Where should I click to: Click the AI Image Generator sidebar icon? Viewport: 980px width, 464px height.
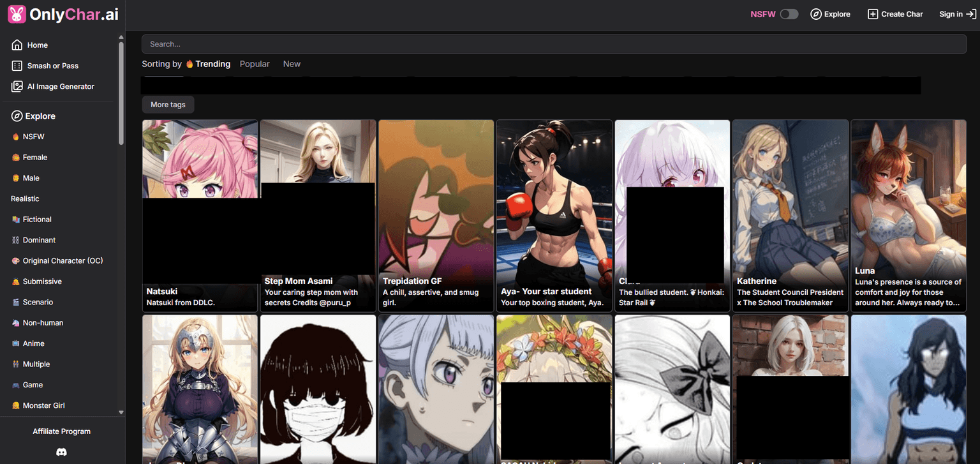click(x=17, y=86)
